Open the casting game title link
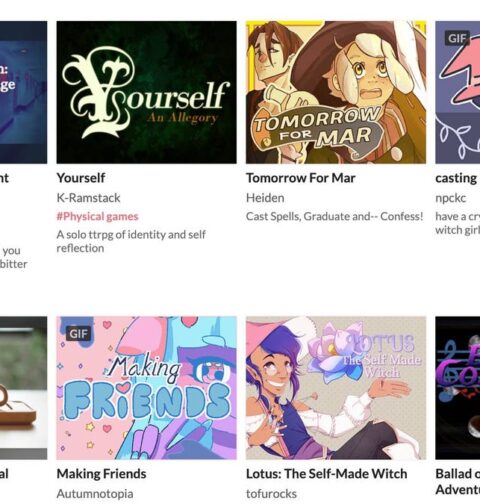Image resolution: width=480 pixels, height=504 pixels. [457, 178]
